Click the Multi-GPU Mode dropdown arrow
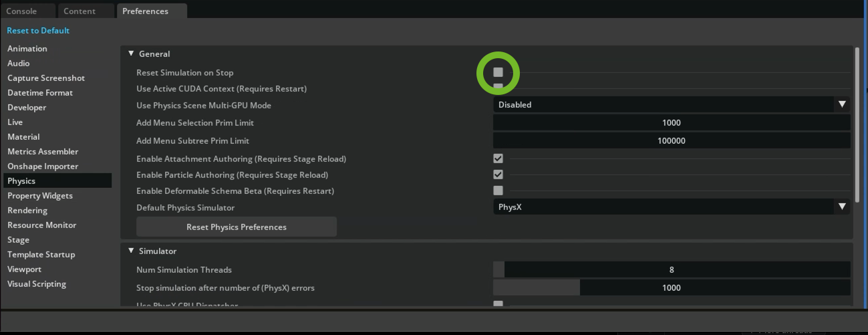 tap(842, 104)
